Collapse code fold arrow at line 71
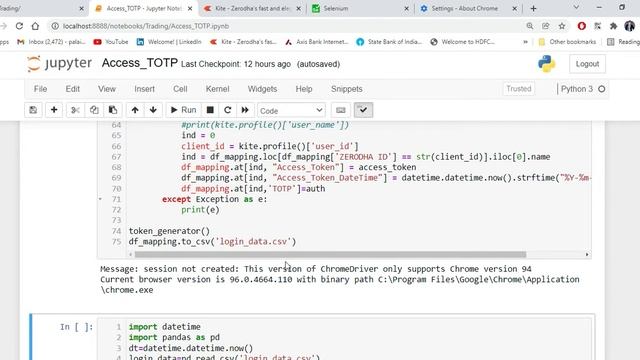 (100, 199)
